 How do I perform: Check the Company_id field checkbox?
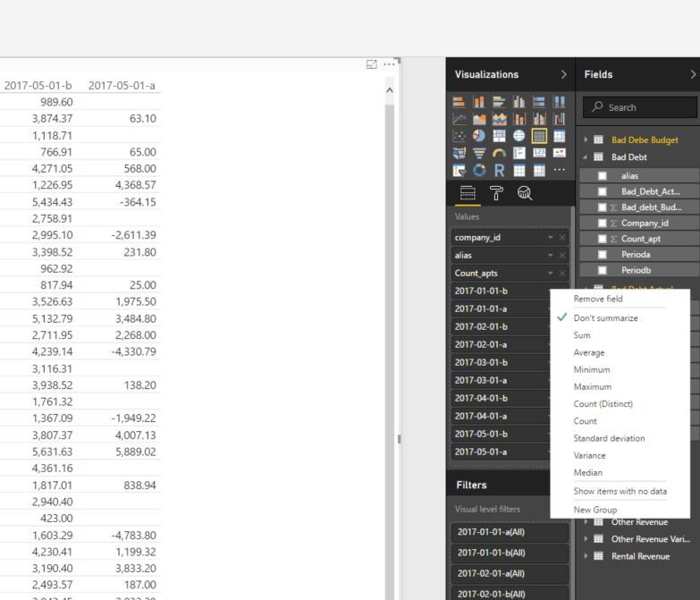pyautogui.click(x=603, y=223)
